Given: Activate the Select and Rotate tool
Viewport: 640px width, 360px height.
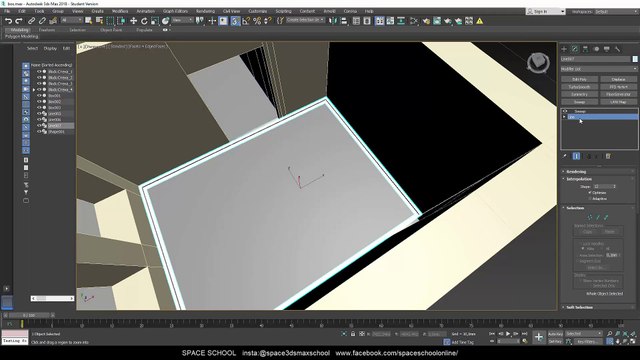Looking at the screenshot, I should (x=144, y=21).
